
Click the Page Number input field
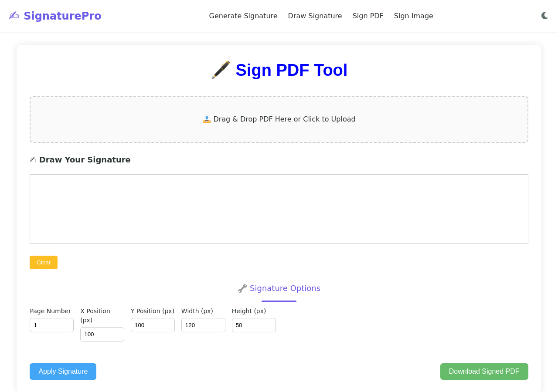tap(51, 325)
